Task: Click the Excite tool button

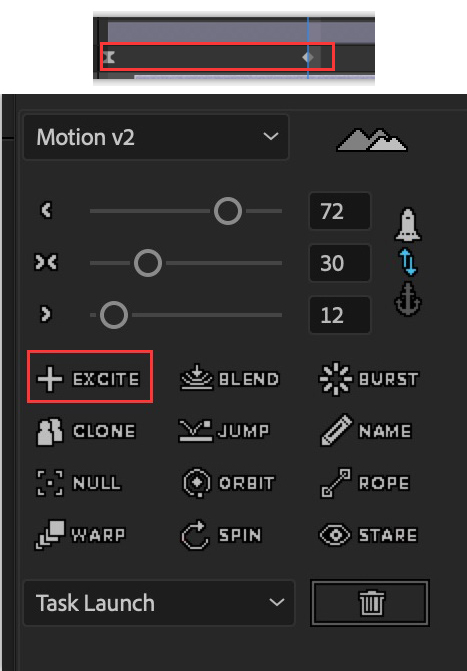Action: 89,379
